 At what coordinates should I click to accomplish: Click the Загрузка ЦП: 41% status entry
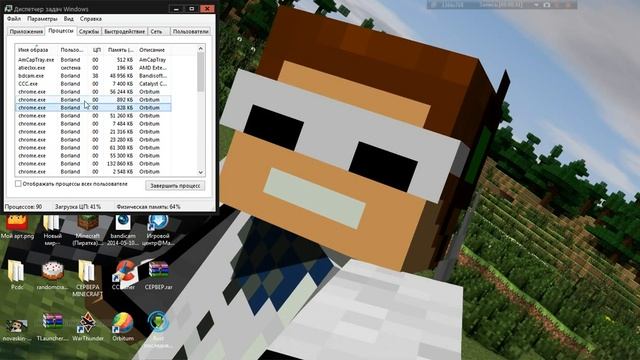(78, 207)
